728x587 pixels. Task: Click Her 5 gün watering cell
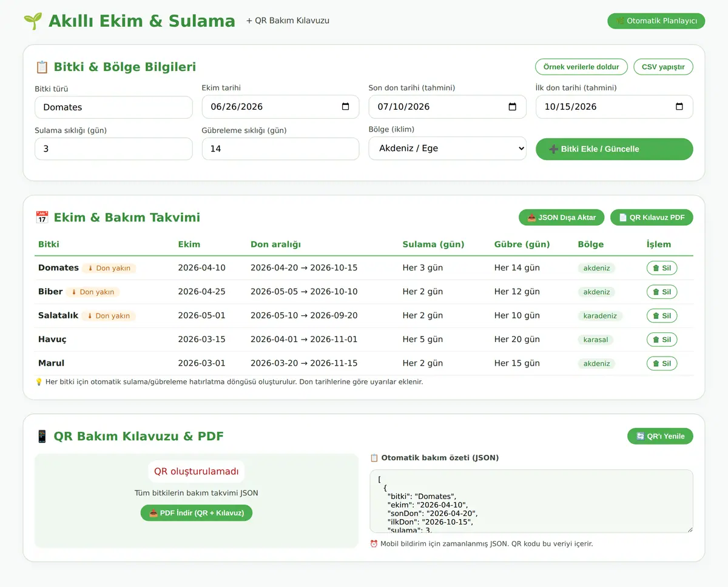click(423, 340)
